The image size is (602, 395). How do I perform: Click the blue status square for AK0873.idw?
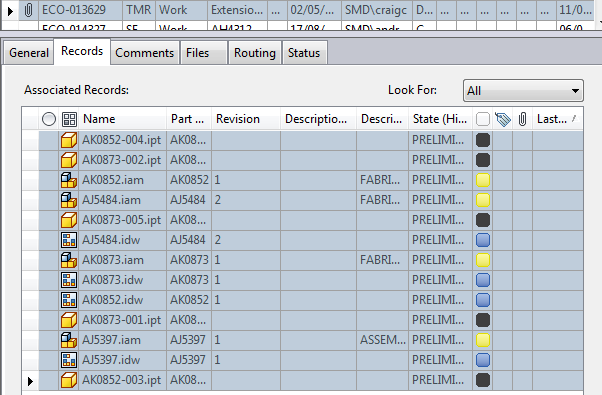tap(483, 280)
